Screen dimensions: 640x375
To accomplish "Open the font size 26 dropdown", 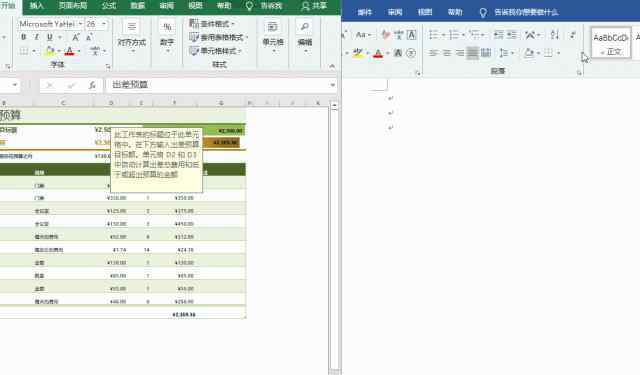I will (x=104, y=24).
